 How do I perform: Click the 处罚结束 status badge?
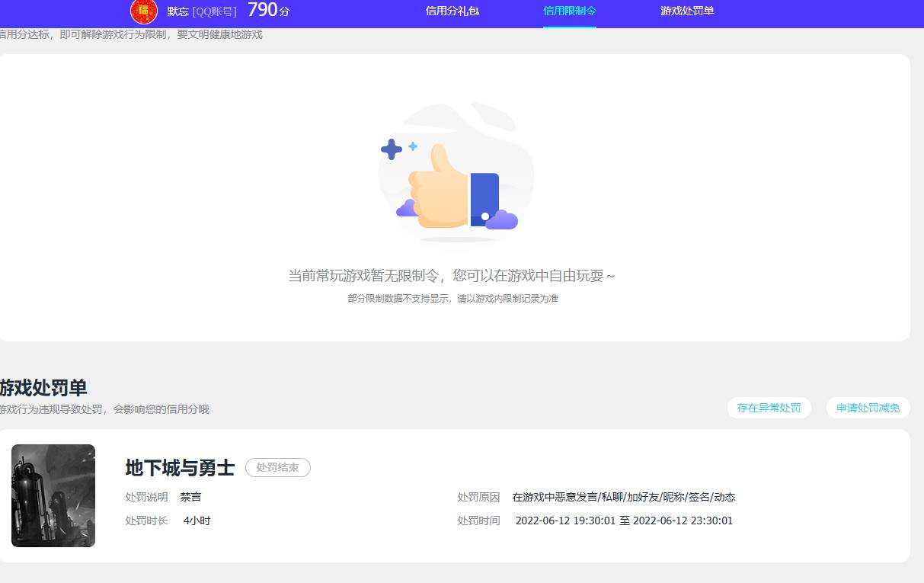click(x=278, y=468)
